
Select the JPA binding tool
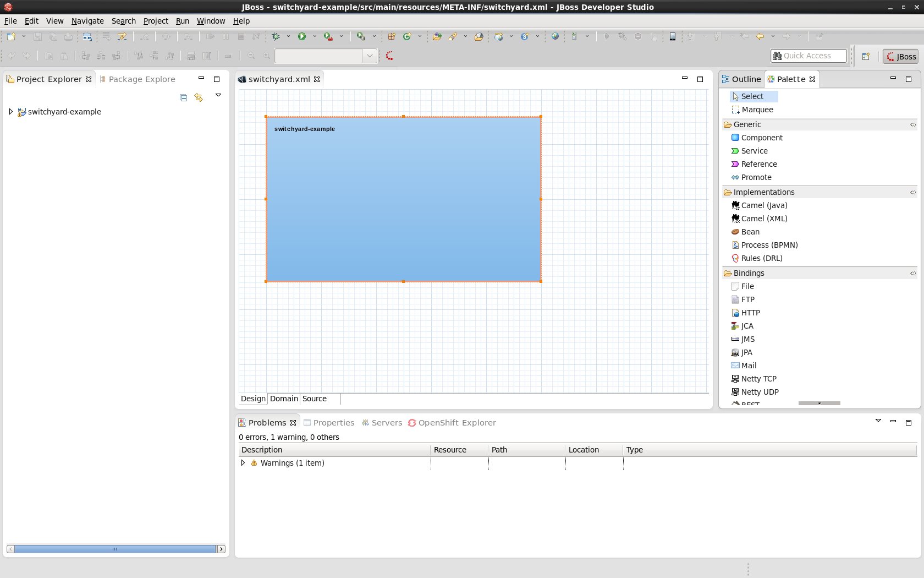coord(741,352)
